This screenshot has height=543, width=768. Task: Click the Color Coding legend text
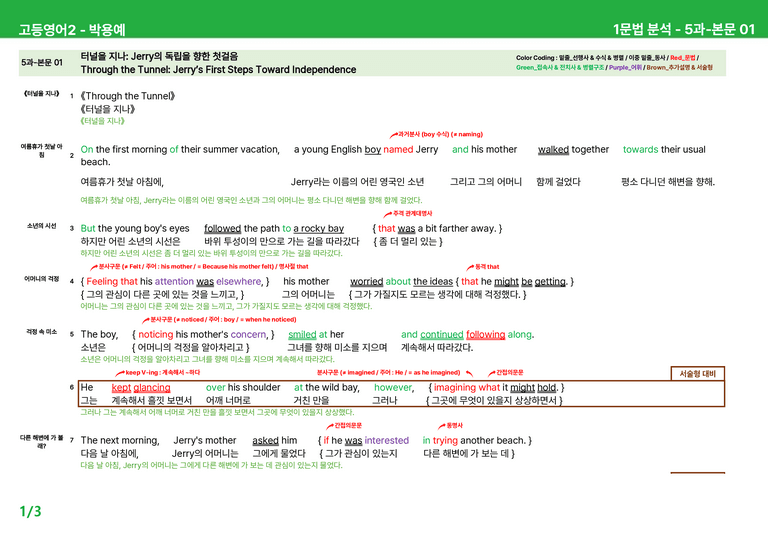tap(614, 63)
